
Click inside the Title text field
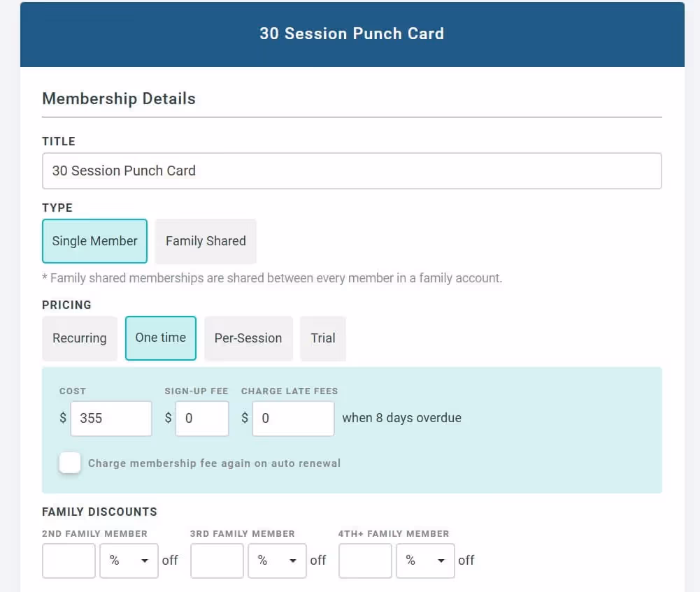pyautogui.click(x=352, y=171)
